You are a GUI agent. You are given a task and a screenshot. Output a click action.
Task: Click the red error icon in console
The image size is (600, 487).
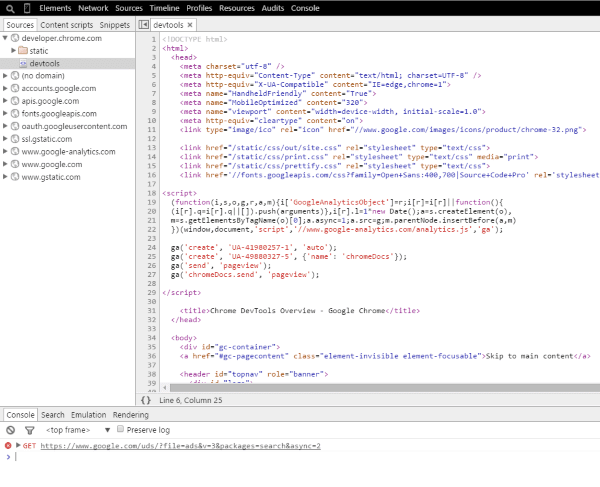pyautogui.click(x=8, y=446)
